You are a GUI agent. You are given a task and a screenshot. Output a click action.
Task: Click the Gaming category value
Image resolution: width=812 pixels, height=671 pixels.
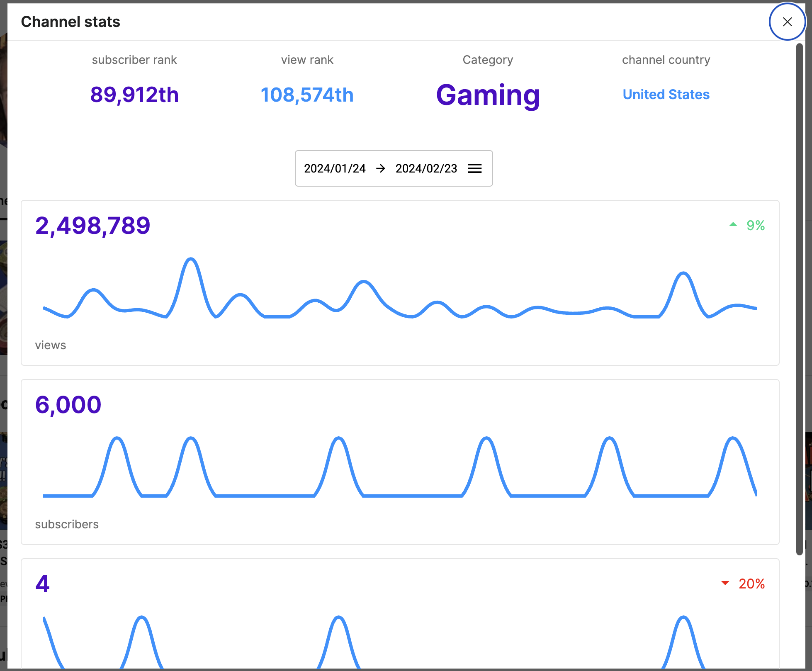tap(488, 95)
